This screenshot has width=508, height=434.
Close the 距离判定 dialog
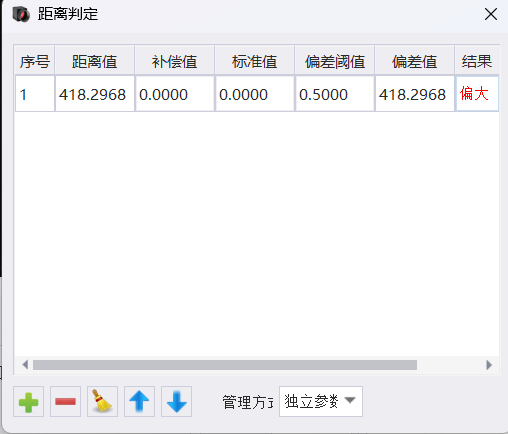pos(491,14)
